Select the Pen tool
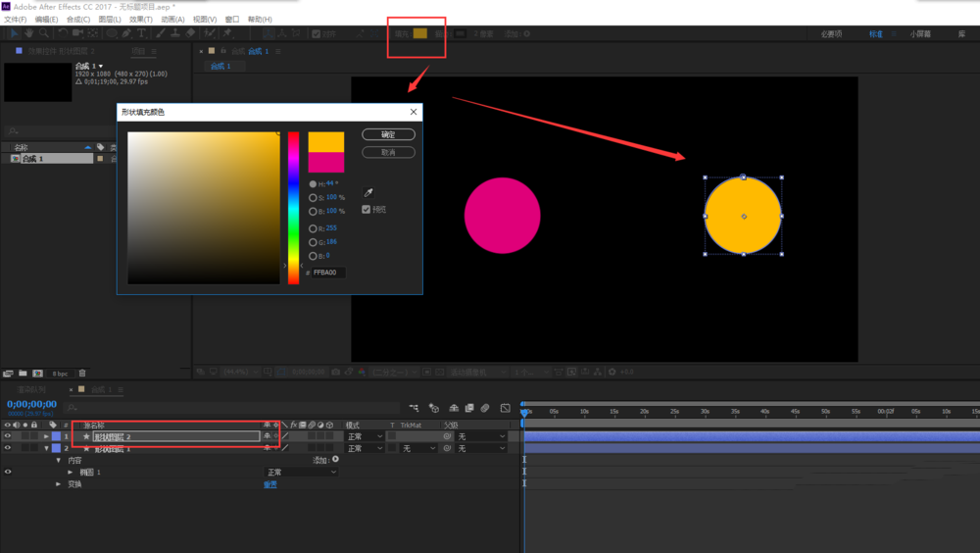 point(126,33)
